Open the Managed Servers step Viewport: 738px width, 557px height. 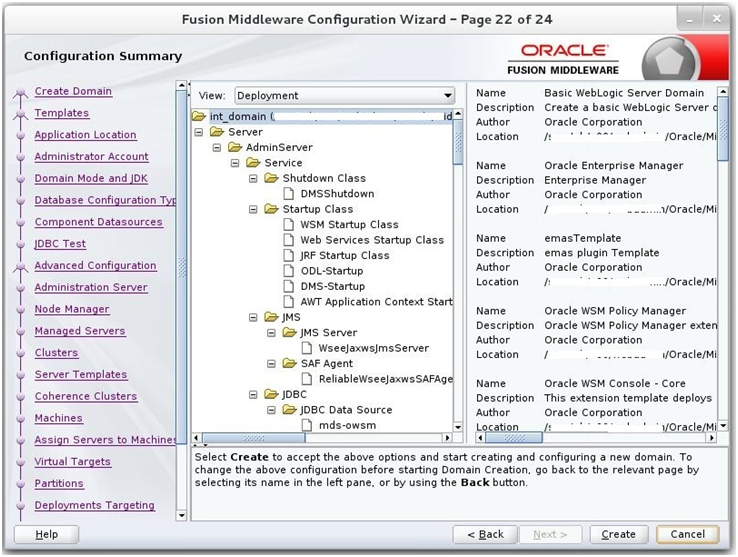click(80, 331)
